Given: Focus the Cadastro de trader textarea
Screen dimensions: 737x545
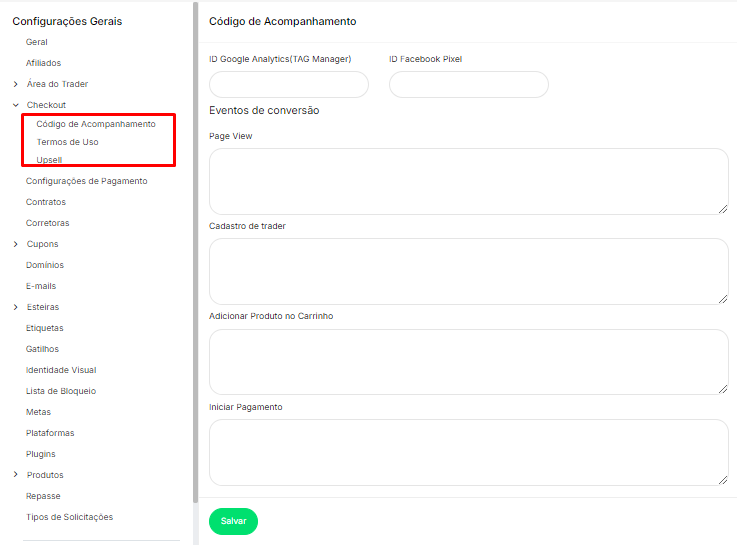Looking at the screenshot, I should click(468, 271).
